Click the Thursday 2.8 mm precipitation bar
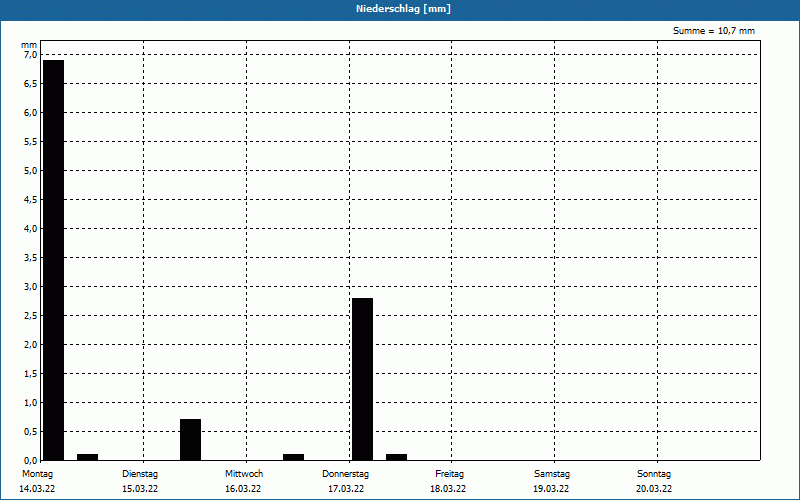The height and width of the screenshot is (500, 800). [362, 379]
